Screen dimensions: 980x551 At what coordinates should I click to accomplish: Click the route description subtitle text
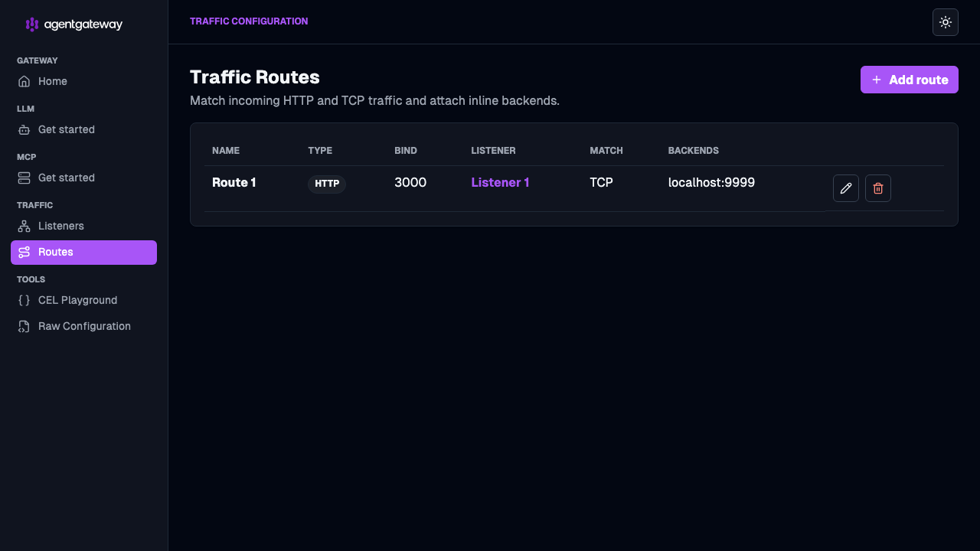(x=374, y=100)
